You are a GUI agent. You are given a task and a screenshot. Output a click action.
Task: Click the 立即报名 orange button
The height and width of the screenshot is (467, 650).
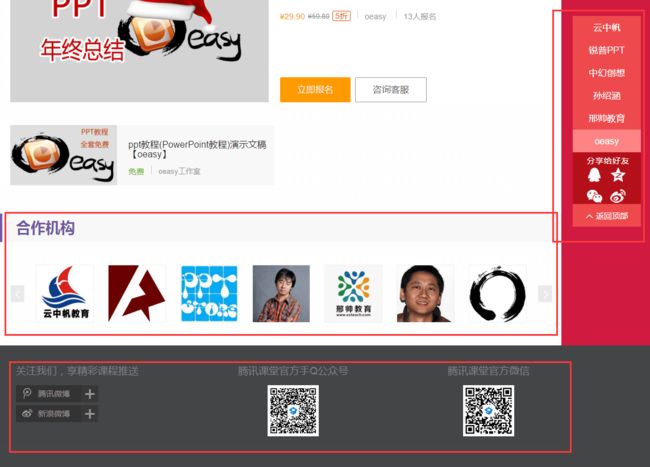tap(315, 90)
